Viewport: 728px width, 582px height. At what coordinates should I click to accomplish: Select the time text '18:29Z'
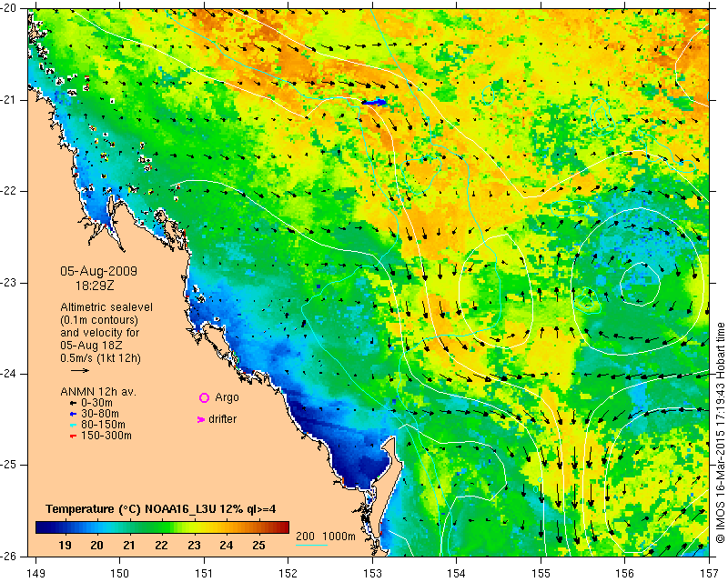pos(95,286)
